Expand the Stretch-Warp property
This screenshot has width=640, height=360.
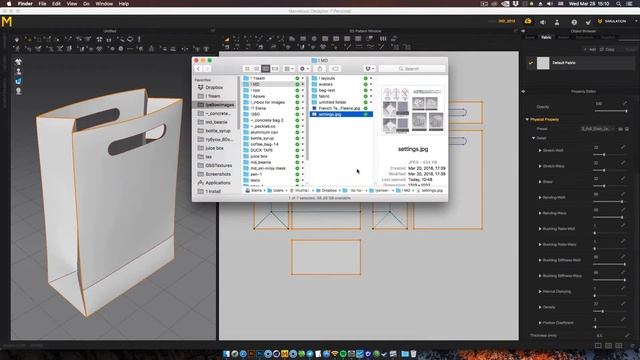(x=540, y=166)
